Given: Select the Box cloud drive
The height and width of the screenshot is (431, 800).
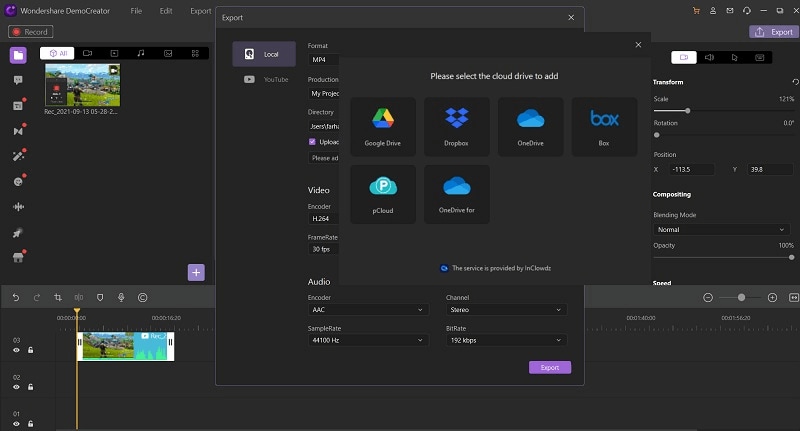Looking at the screenshot, I should [x=604, y=126].
